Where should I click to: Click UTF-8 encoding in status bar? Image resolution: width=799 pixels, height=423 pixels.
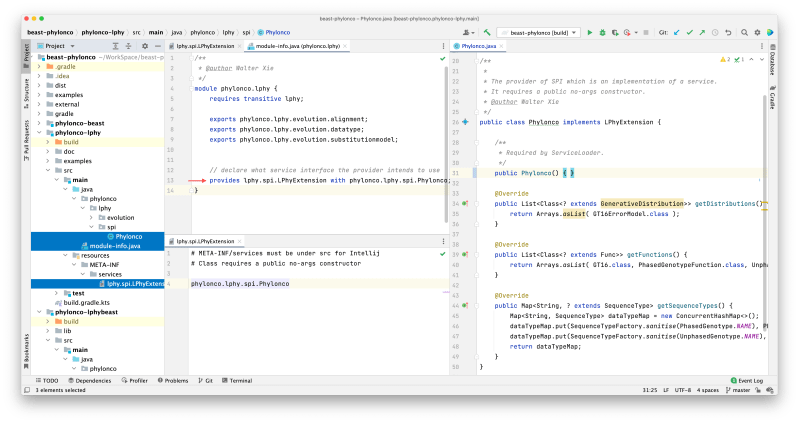click(683, 390)
